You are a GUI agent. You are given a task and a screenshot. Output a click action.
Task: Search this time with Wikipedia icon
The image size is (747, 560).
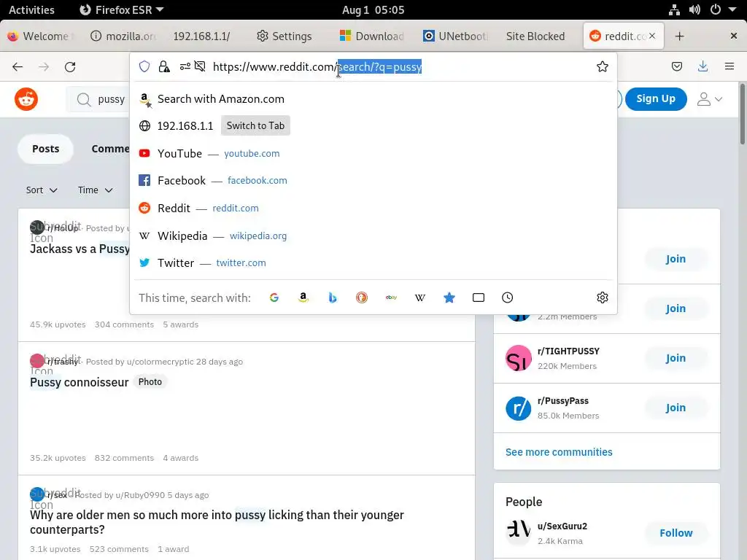coord(419,297)
